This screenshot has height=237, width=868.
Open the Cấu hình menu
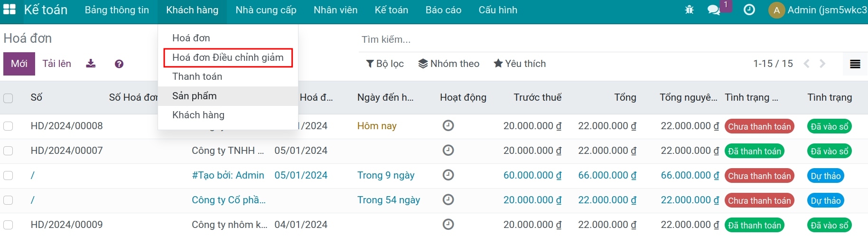coord(498,10)
